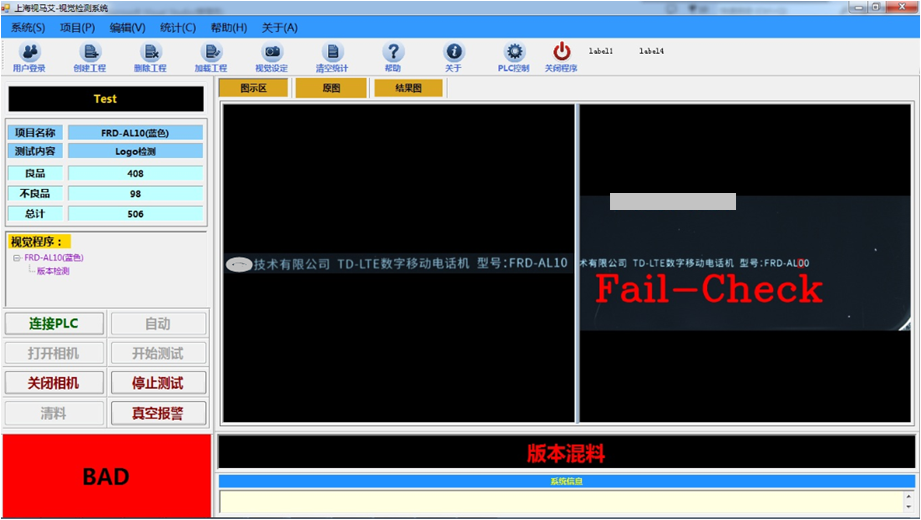Click the Test title banner
This screenshot has width=921, height=520.
(x=106, y=99)
